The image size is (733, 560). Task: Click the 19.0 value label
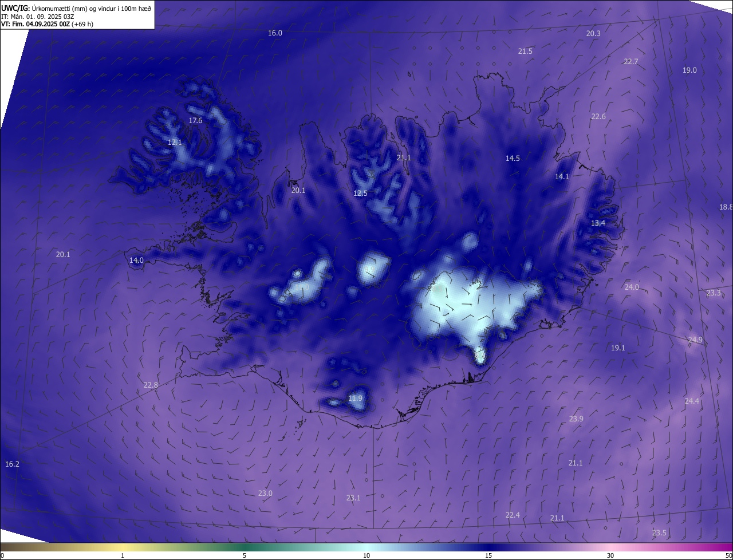click(689, 70)
